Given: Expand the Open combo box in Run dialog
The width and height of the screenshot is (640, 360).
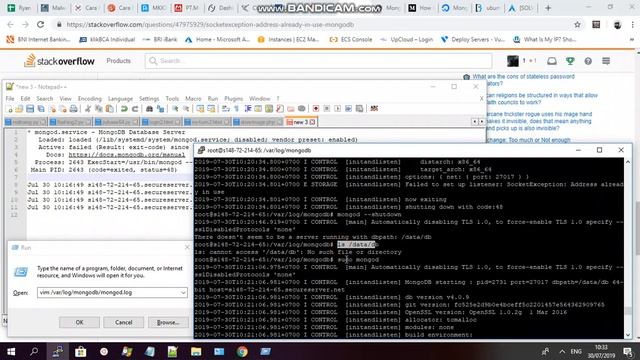Looking at the screenshot, I should (x=182, y=293).
